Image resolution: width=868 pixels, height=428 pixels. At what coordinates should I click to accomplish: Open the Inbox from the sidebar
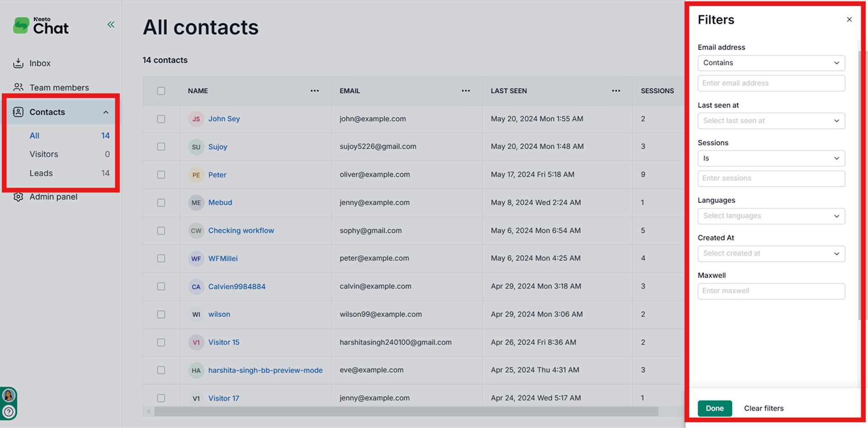pos(40,63)
